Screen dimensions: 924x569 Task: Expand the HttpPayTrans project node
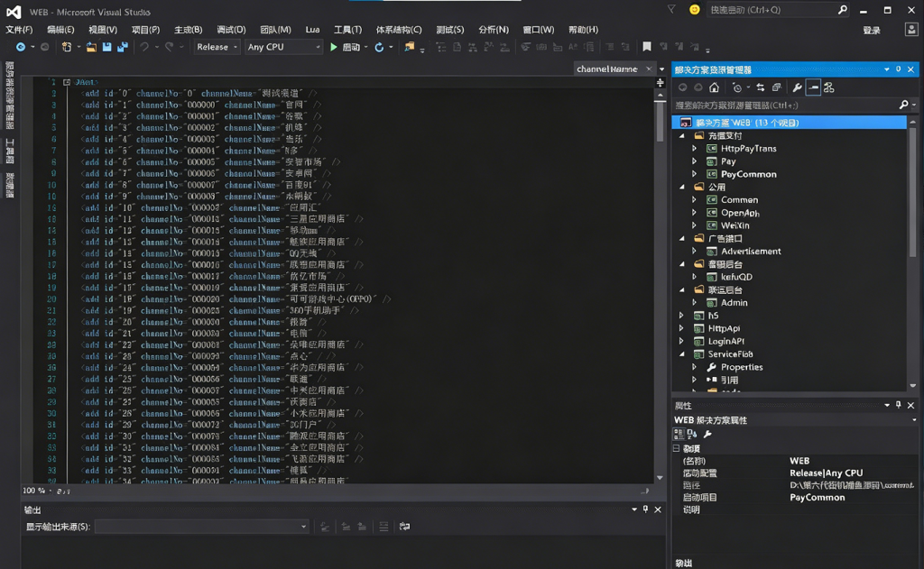(694, 149)
